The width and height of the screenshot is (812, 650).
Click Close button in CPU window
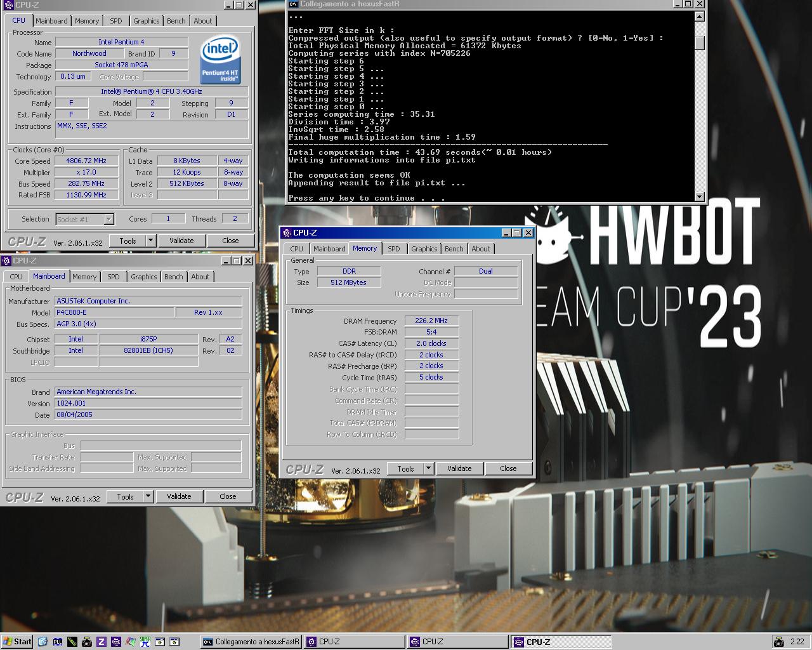point(230,241)
